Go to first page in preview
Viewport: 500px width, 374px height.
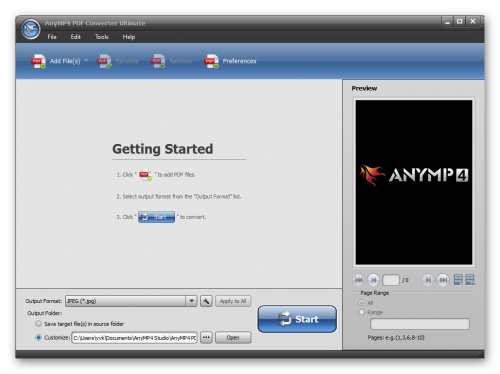click(x=359, y=280)
